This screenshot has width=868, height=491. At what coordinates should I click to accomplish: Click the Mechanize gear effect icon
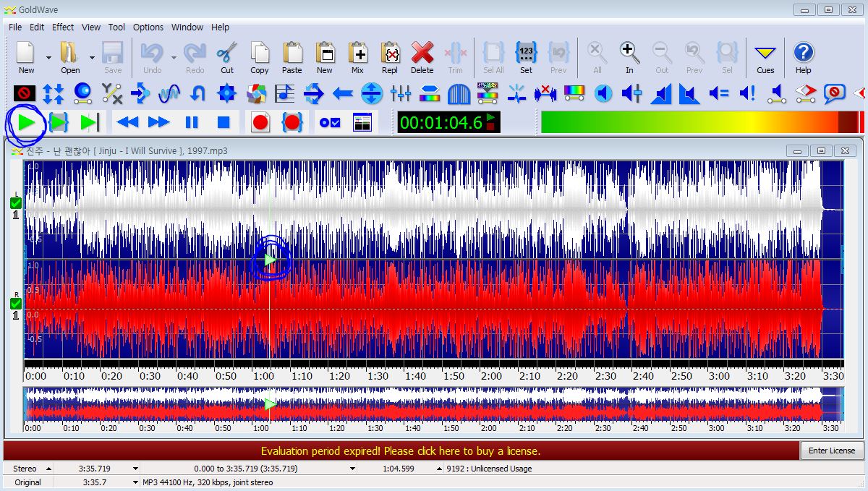pyautogui.click(x=227, y=93)
